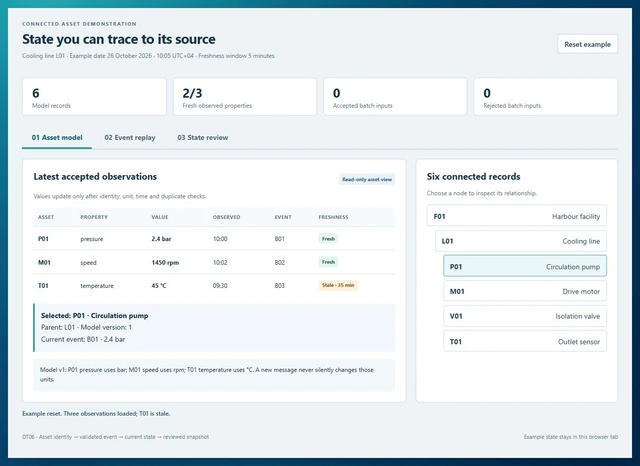Screen dimensions: 640x466
Task: Click the Fresh observed properties card
Action: [245, 97]
